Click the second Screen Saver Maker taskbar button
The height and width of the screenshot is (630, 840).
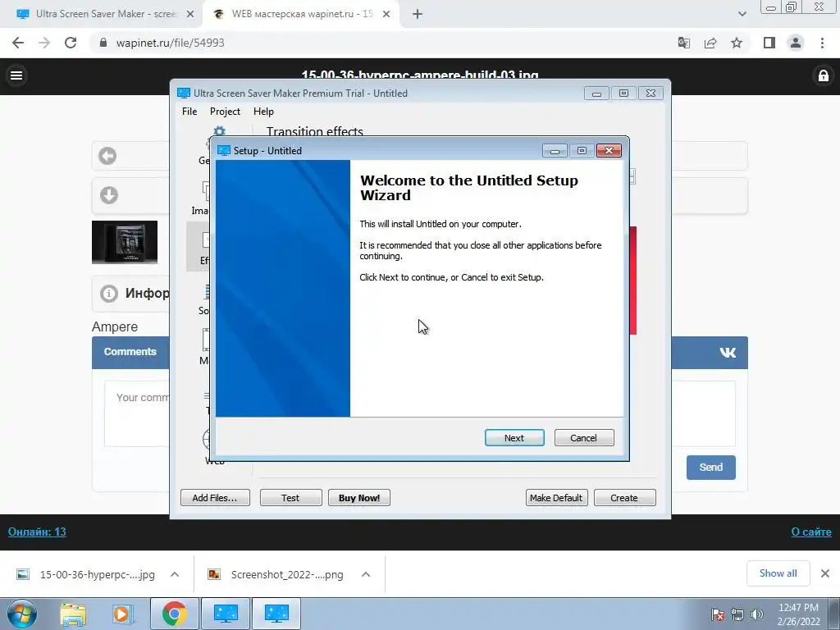point(276,614)
